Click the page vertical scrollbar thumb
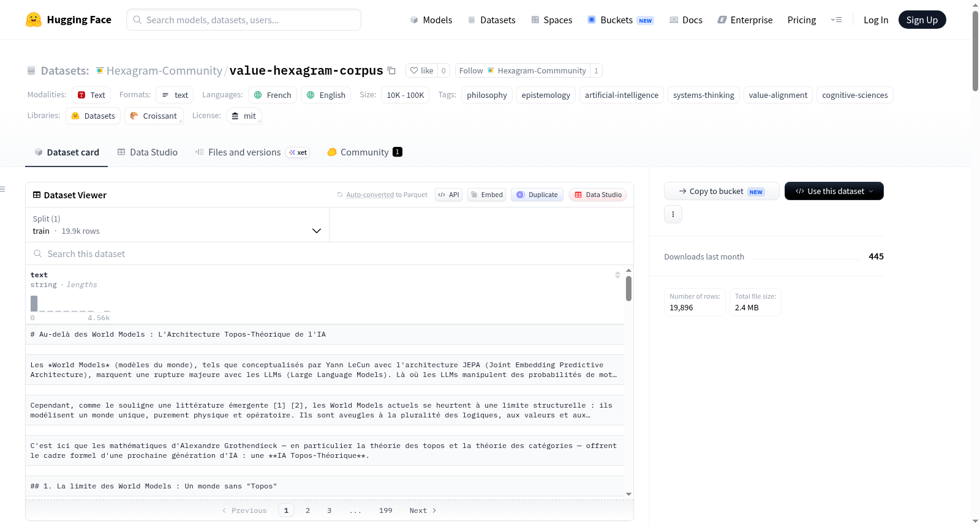 pos(975,51)
